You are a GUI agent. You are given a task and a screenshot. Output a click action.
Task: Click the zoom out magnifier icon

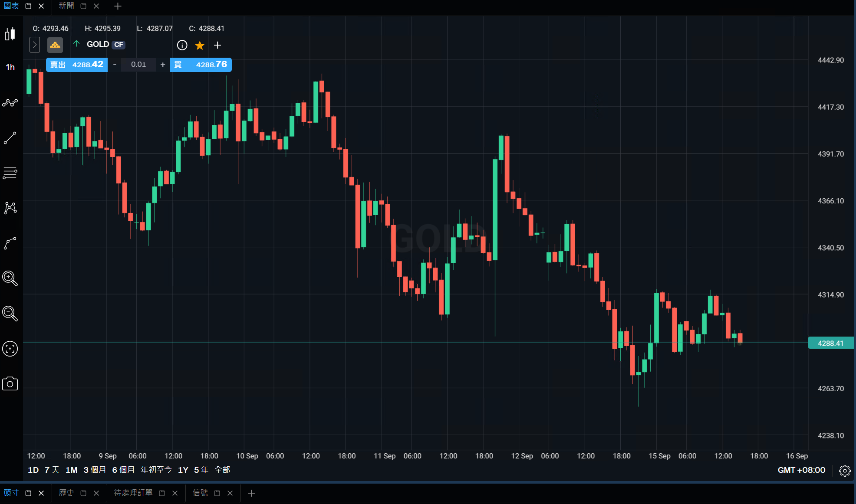coord(10,313)
